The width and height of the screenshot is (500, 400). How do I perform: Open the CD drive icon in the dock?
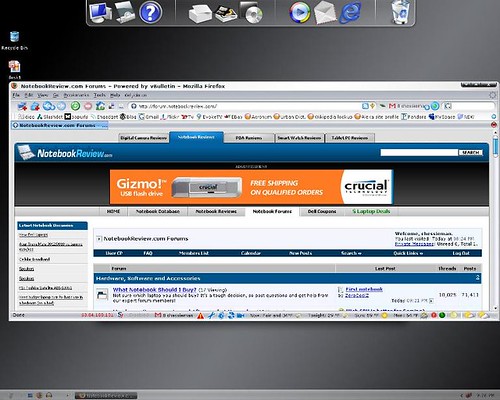[x=252, y=13]
